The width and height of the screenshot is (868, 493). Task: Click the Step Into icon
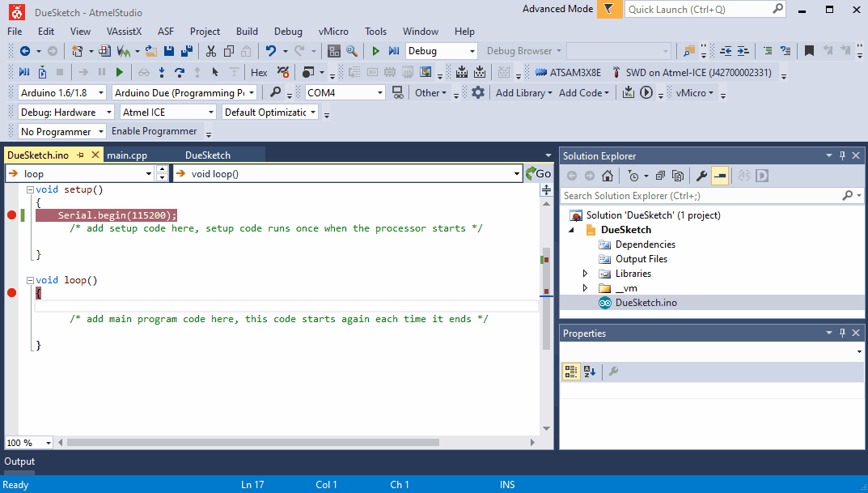coord(162,72)
